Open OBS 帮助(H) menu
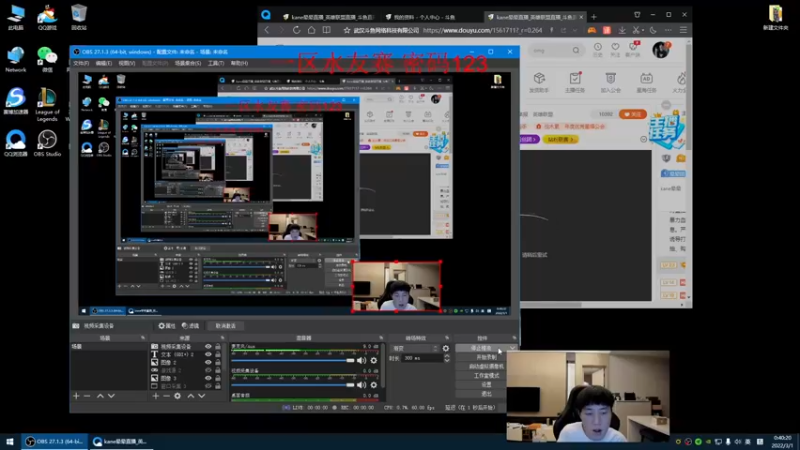 point(239,63)
